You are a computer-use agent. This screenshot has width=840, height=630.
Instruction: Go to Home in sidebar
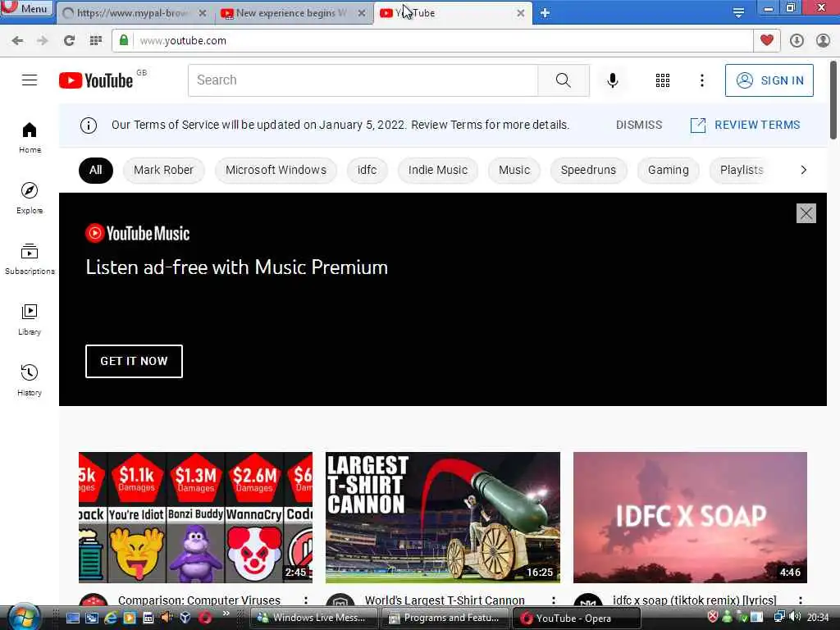pyautogui.click(x=30, y=138)
